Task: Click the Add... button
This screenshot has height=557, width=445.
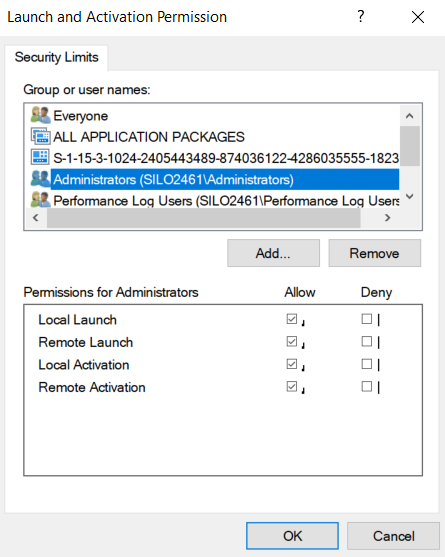Action: [273, 253]
